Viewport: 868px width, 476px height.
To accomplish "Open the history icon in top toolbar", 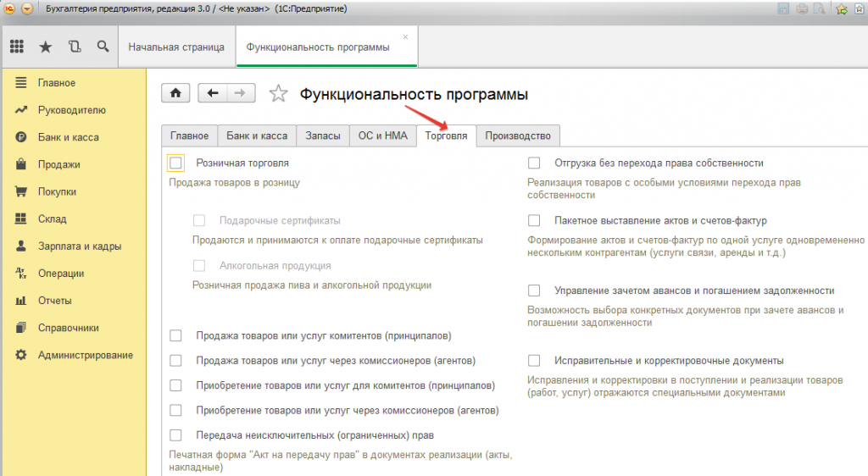I will click(x=75, y=47).
